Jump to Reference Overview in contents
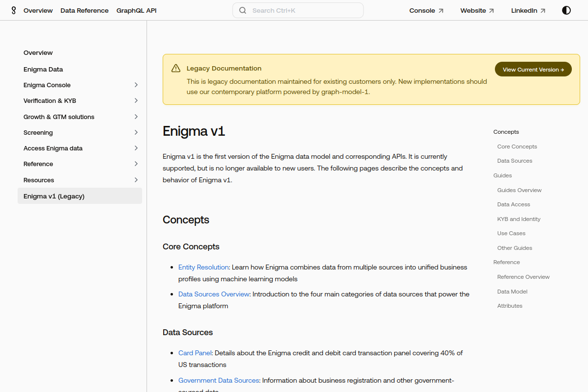Viewport: 588px width, 392px height. pos(523,277)
